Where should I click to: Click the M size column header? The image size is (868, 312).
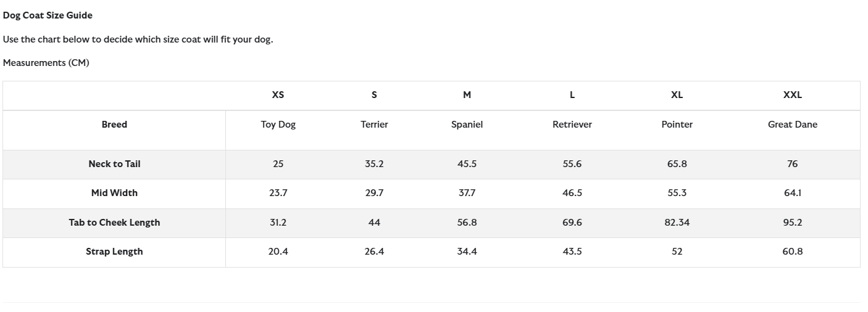tap(467, 95)
